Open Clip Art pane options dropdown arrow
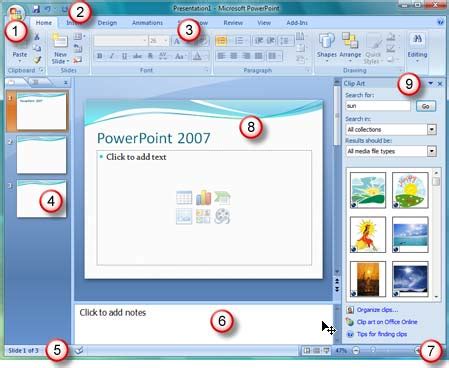This screenshot has height=368, width=449. click(x=431, y=83)
